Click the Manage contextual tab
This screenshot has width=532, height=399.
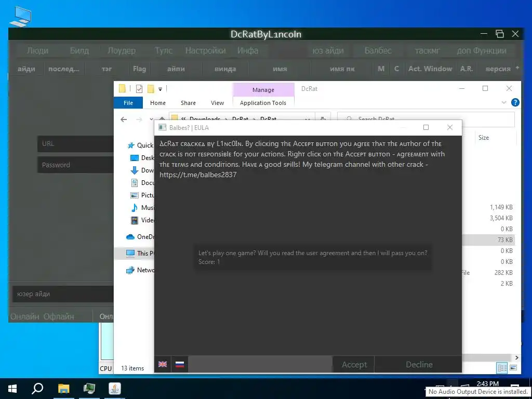point(263,90)
